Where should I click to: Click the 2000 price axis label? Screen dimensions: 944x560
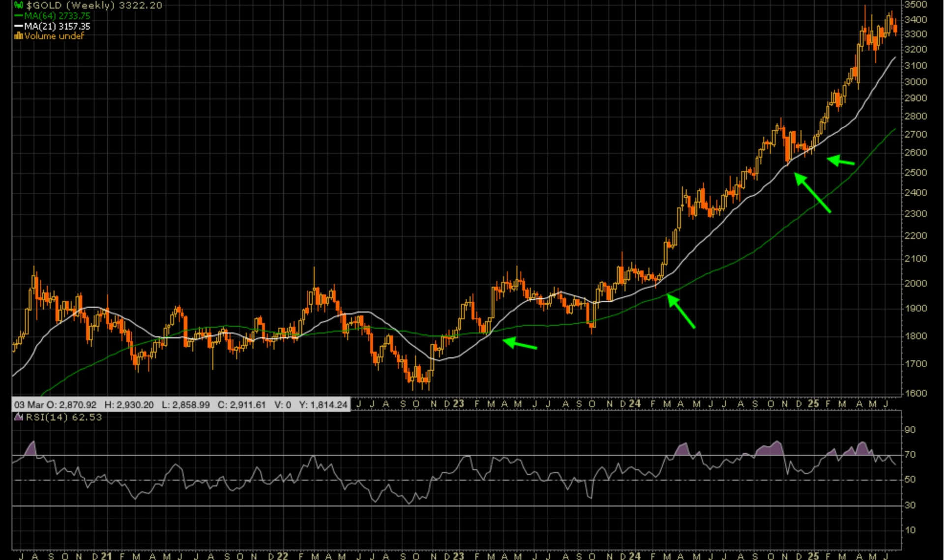tap(915, 283)
